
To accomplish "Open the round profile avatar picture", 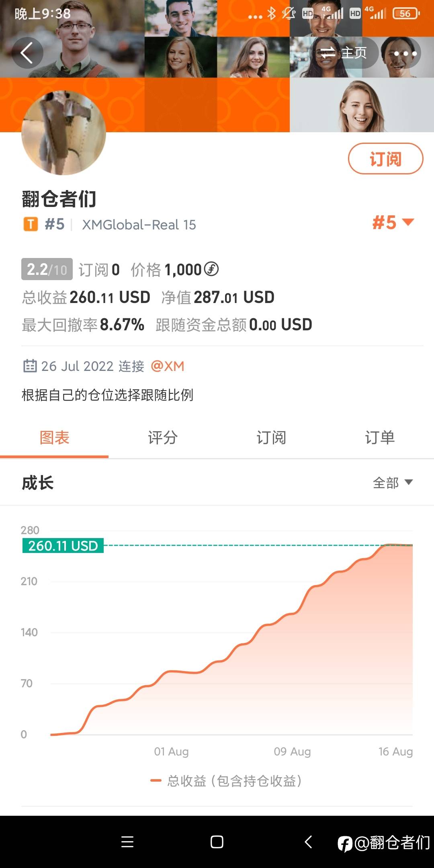I will pyautogui.click(x=63, y=133).
